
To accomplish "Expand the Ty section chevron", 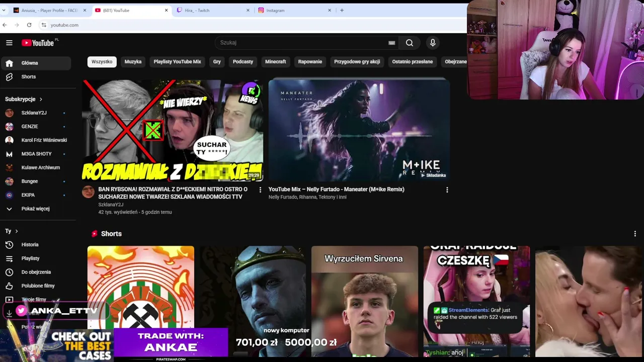I will [17, 231].
